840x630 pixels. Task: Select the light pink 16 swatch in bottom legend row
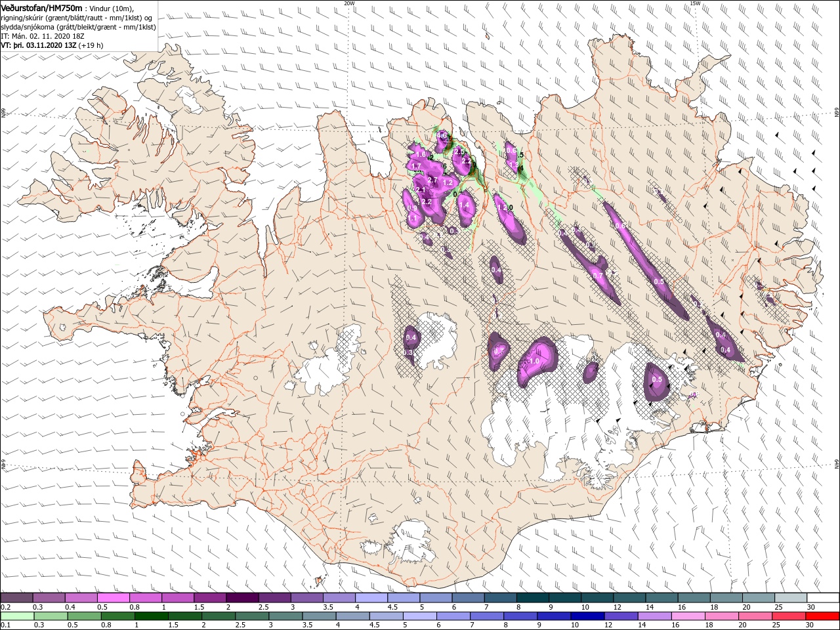[689, 616]
